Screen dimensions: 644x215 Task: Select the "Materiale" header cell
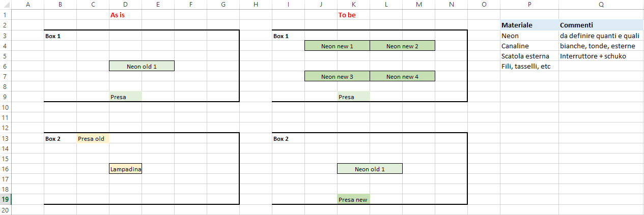tap(529, 25)
